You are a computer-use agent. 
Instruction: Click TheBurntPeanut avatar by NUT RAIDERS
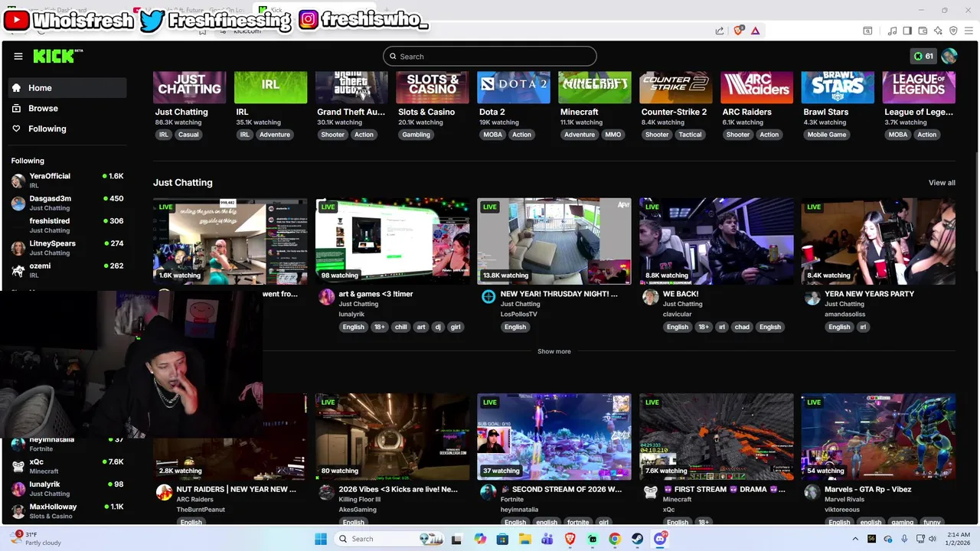click(164, 492)
